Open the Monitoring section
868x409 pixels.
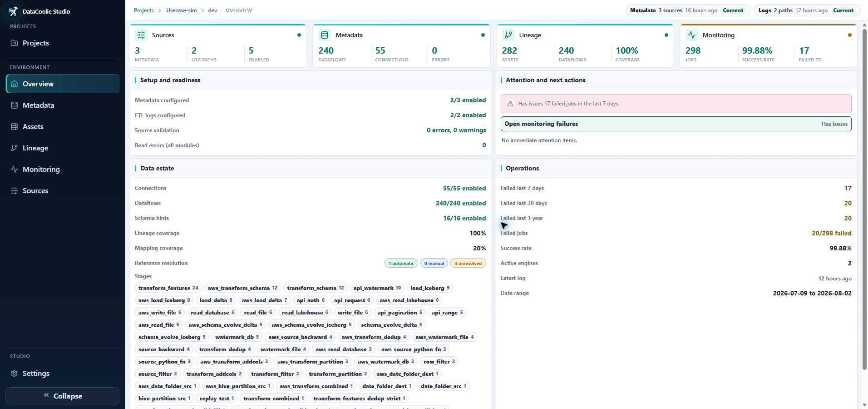[63, 170]
